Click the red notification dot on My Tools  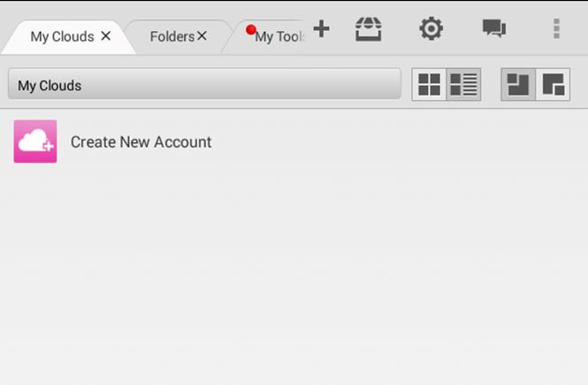click(x=251, y=30)
